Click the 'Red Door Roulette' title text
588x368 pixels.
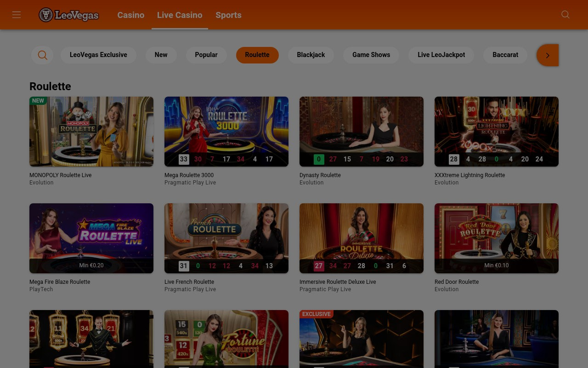[457, 282]
